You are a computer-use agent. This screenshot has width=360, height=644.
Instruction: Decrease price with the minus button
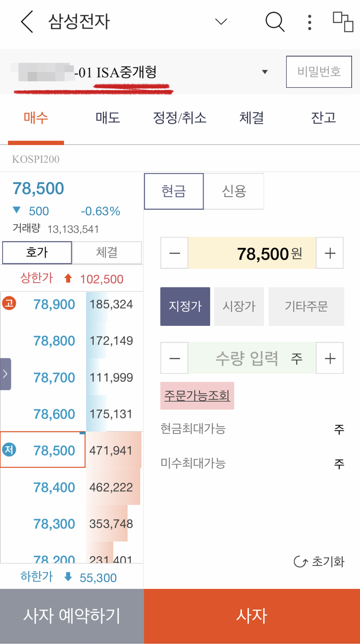[x=174, y=253]
